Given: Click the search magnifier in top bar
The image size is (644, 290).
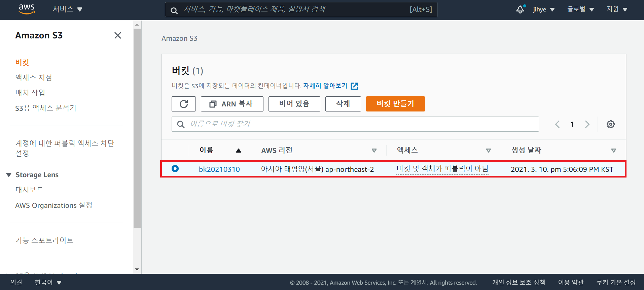Looking at the screenshot, I should [174, 10].
